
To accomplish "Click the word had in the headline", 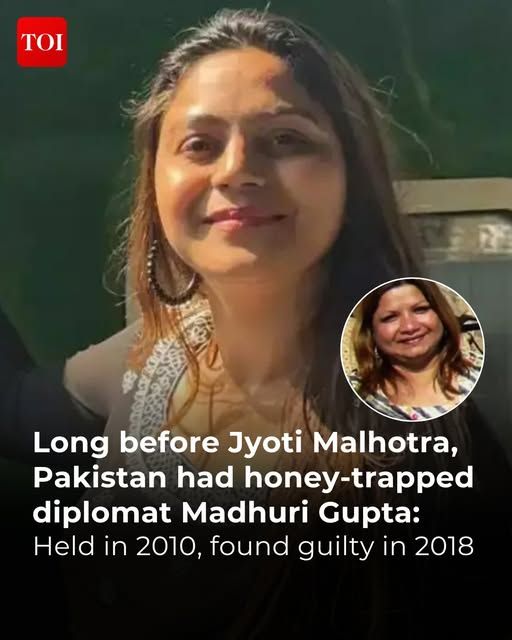I will 205,477.
